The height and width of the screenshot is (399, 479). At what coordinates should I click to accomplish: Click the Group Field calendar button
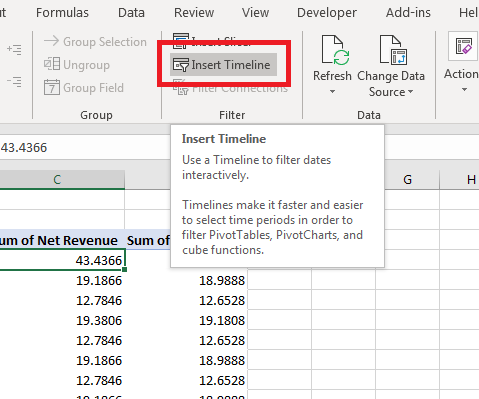84,87
